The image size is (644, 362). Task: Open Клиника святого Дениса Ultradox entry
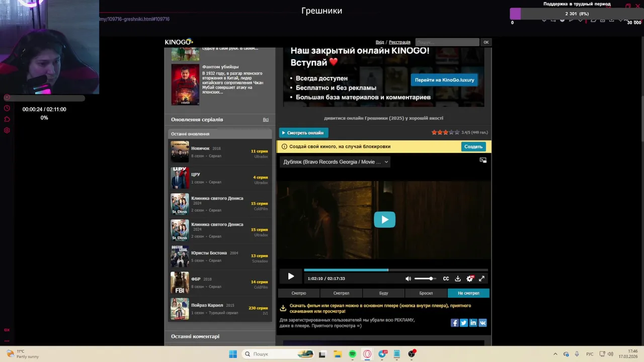click(220, 230)
